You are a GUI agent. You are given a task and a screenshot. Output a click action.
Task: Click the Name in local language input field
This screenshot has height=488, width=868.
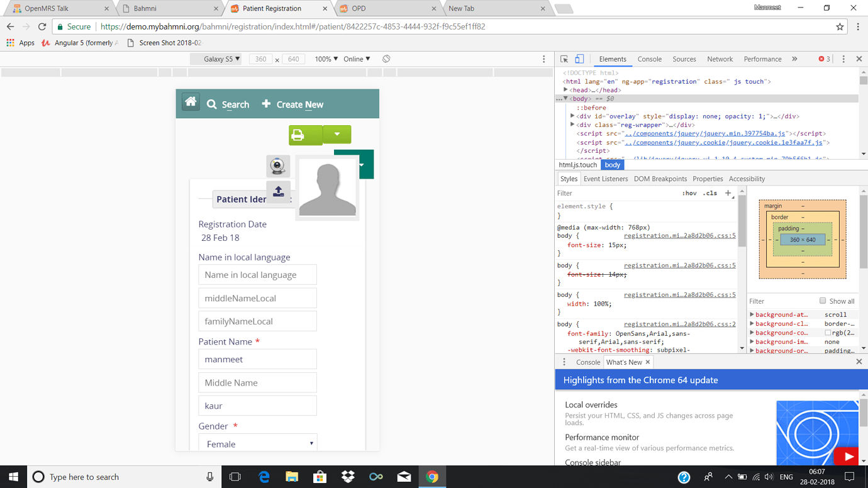[257, 274]
